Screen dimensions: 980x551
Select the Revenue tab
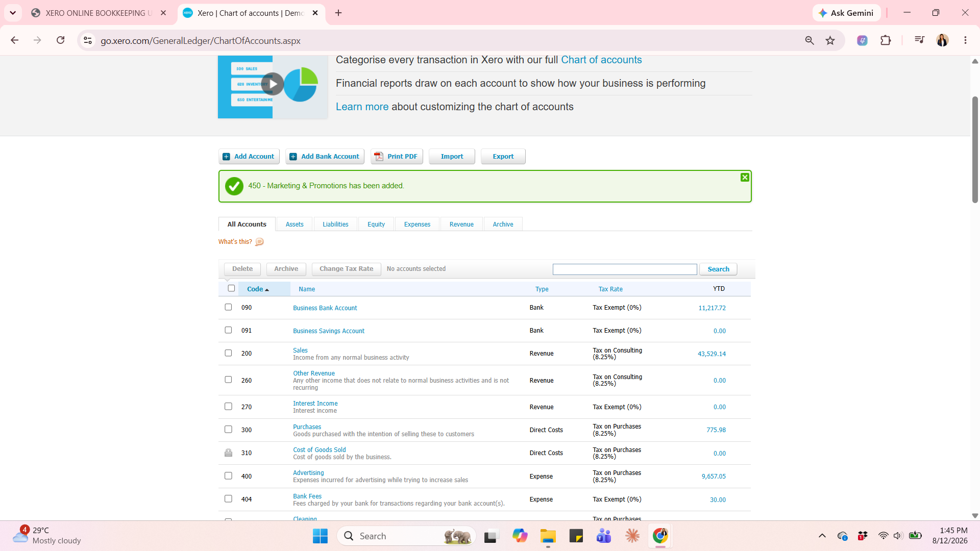point(461,224)
